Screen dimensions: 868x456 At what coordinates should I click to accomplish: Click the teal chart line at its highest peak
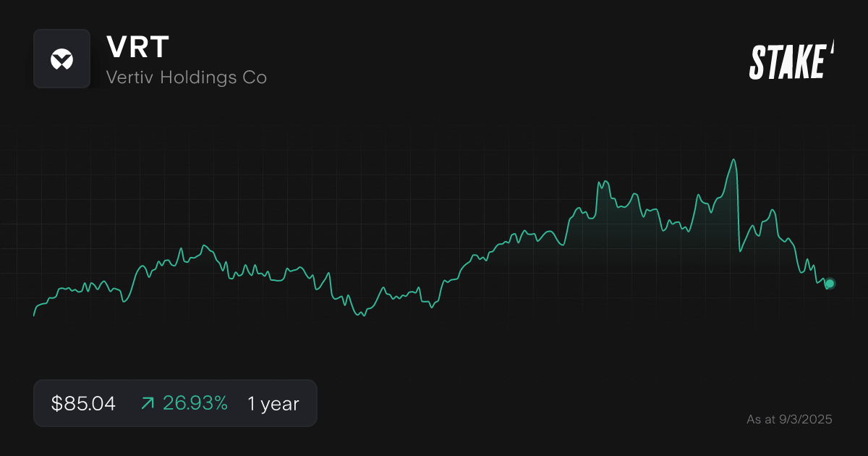pos(733,161)
